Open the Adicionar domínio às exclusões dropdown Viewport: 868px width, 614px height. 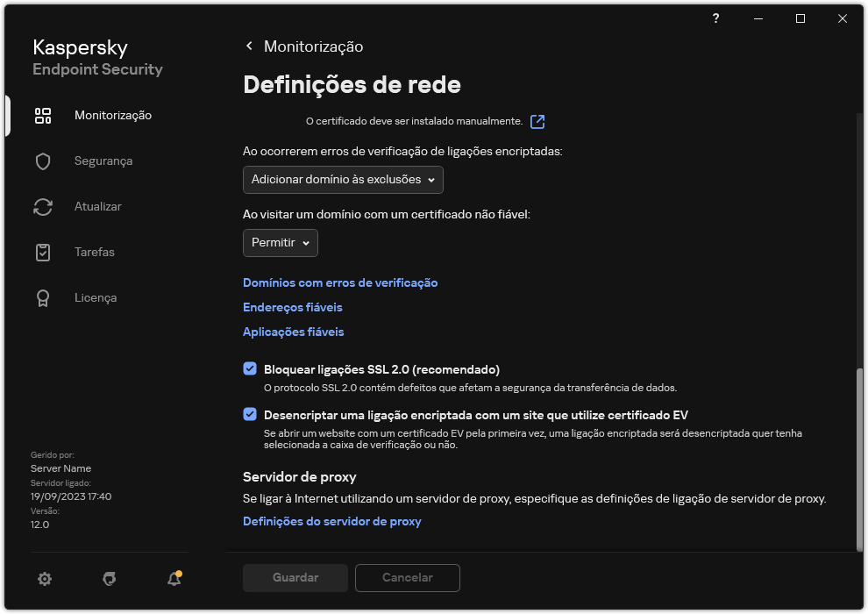[x=342, y=180]
